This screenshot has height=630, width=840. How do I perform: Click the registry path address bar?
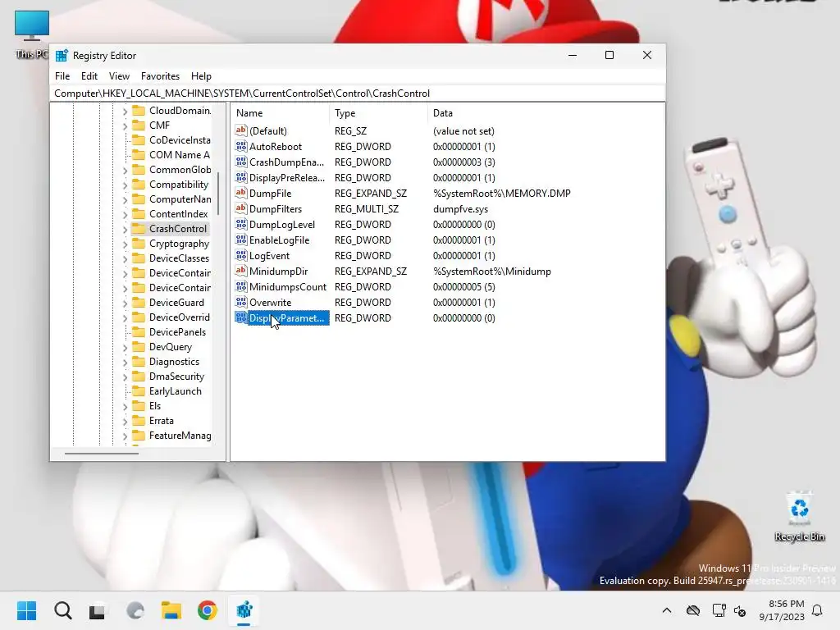click(358, 94)
